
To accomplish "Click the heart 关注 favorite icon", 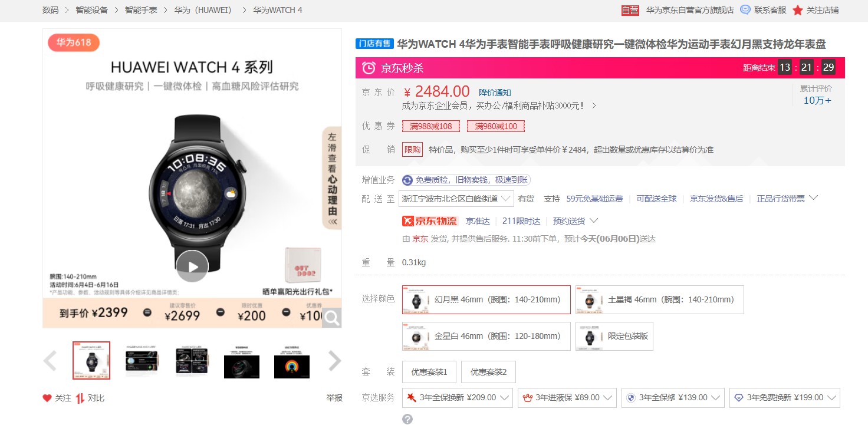I will (47, 398).
